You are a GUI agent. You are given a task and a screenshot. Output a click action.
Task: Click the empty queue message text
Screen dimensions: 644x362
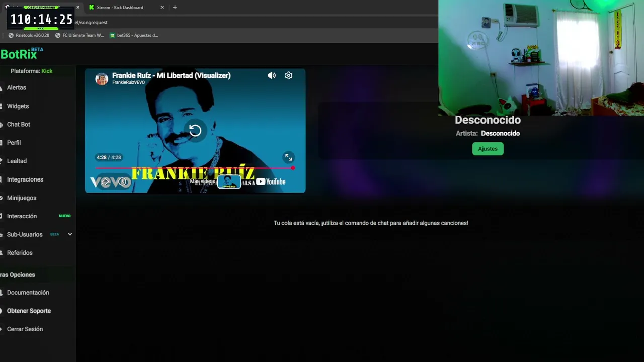[x=371, y=223]
